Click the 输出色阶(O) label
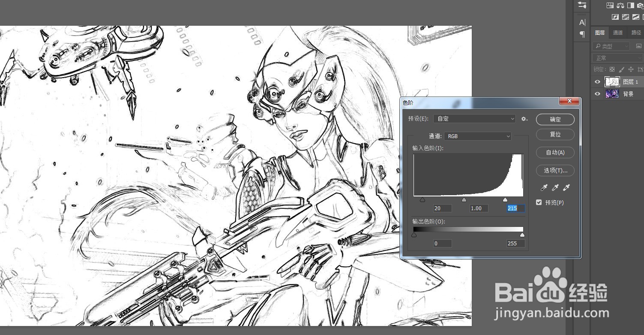The image size is (644, 335). coord(428,222)
